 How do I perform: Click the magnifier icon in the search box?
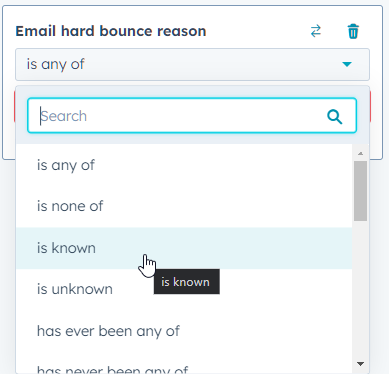pyautogui.click(x=334, y=117)
